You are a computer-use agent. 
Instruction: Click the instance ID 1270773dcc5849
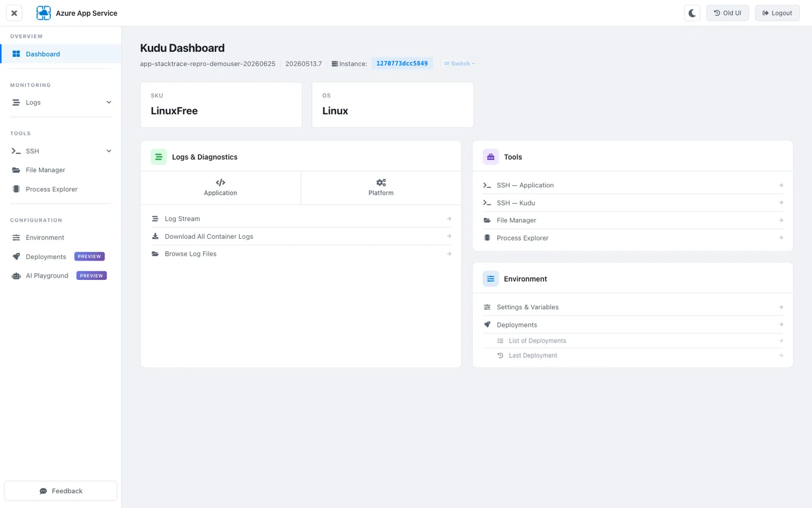[x=402, y=64]
